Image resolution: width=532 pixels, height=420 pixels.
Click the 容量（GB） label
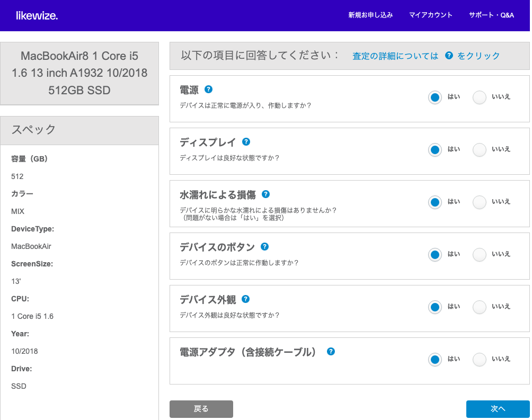[x=30, y=159]
